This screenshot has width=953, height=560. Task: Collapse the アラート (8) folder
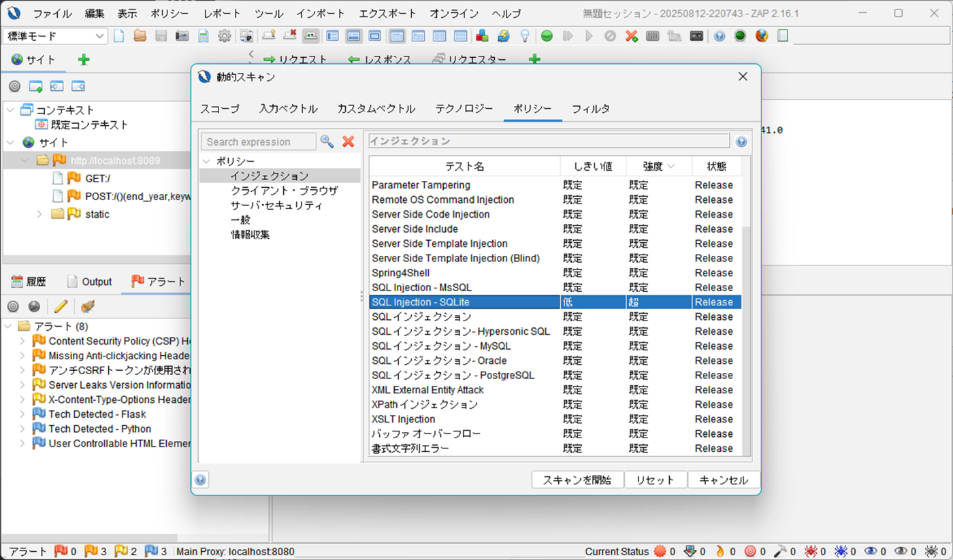[8, 326]
